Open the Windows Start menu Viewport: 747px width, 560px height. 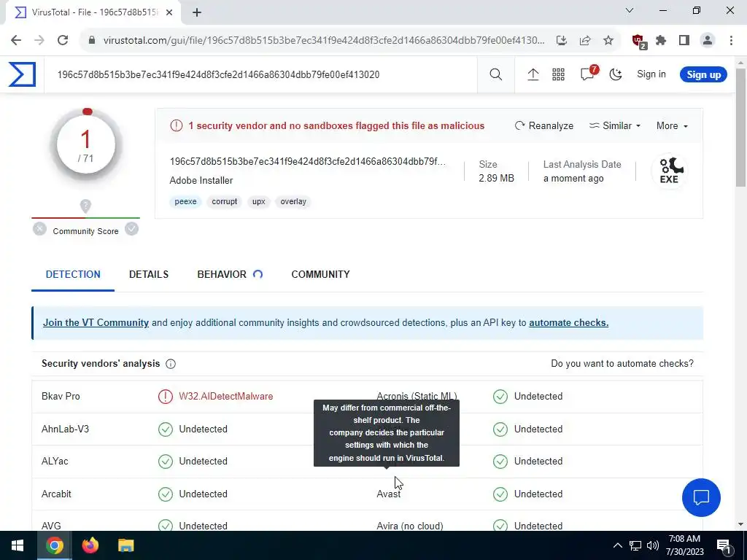(x=18, y=545)
